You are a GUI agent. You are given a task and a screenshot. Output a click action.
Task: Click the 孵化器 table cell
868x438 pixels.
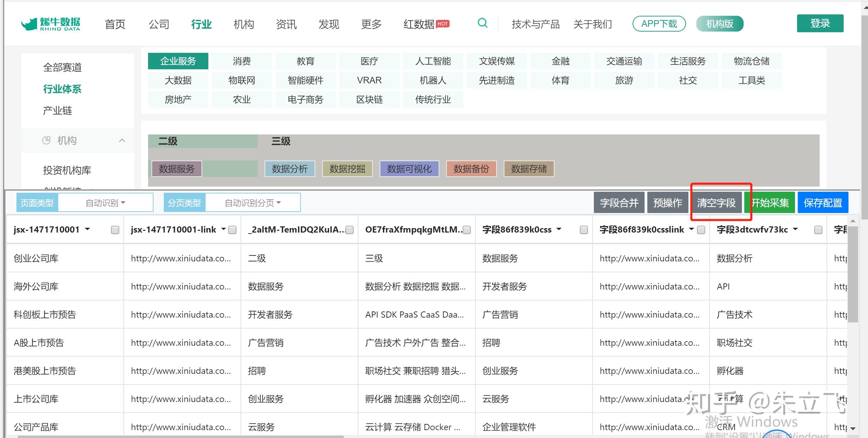click(x=768, y=371)
